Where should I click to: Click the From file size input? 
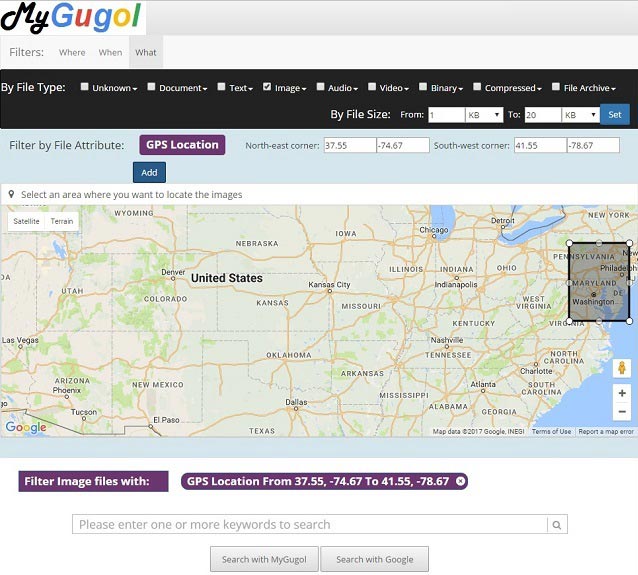[446, 115]
